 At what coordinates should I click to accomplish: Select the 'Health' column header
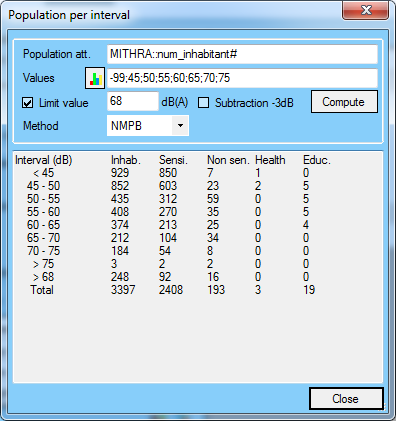coord(270,160)
